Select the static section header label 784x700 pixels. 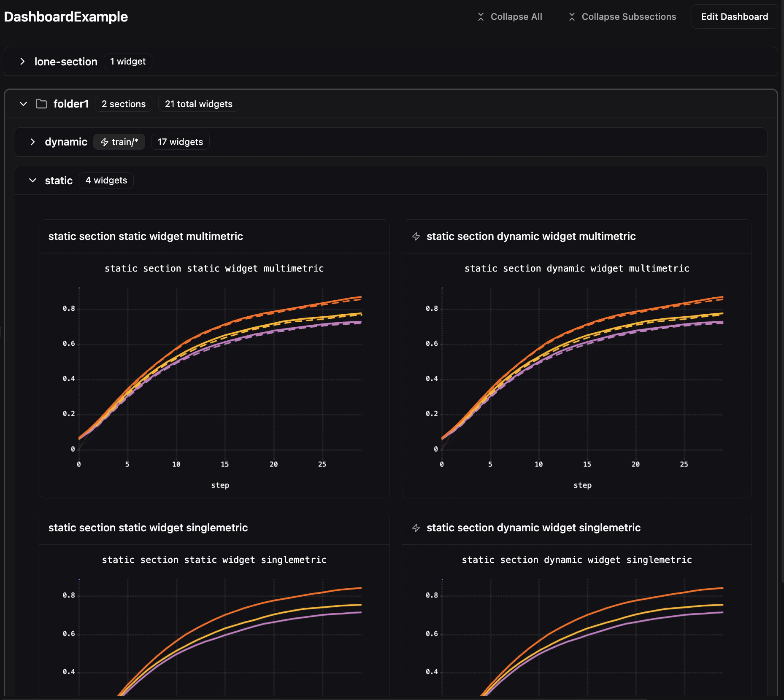tap(59, 180)
